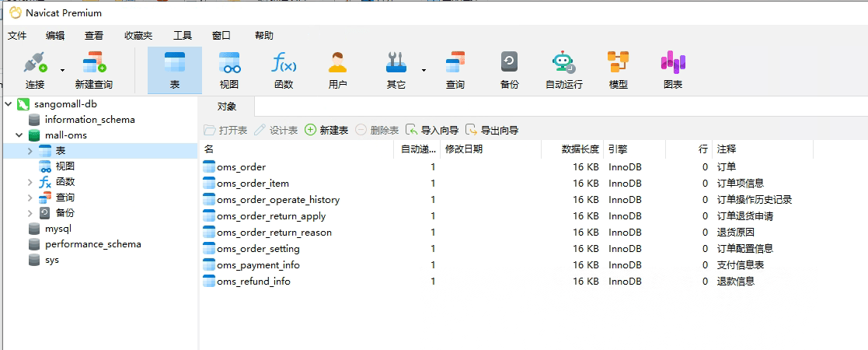Expand the 其它 dropdown arrow

point(424,70)
